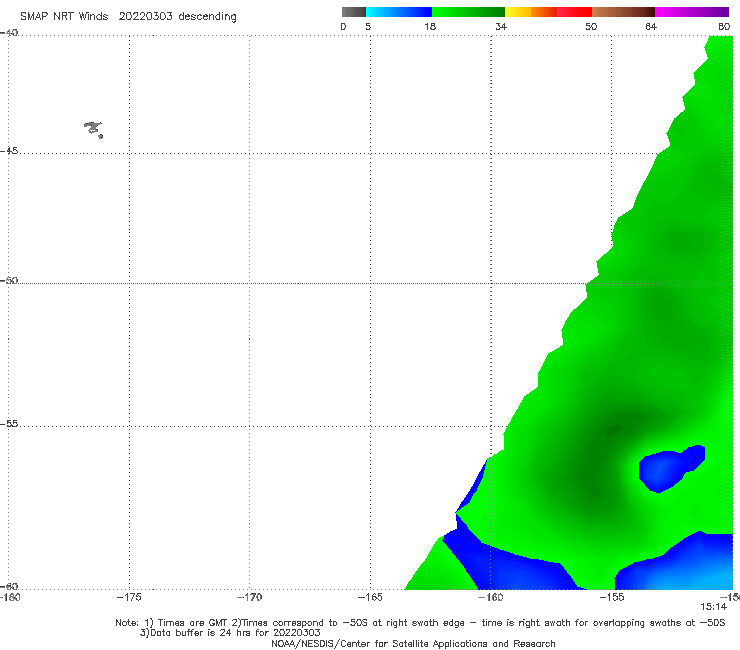
Task: Click the isolated blue low-wind patch in the swath
Action: (671, 468)
